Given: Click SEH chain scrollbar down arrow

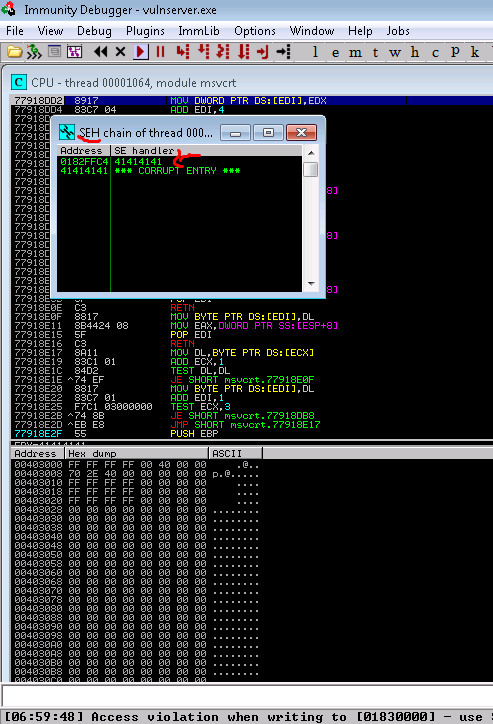Looking at the screenshot, I should click(311, 284).
